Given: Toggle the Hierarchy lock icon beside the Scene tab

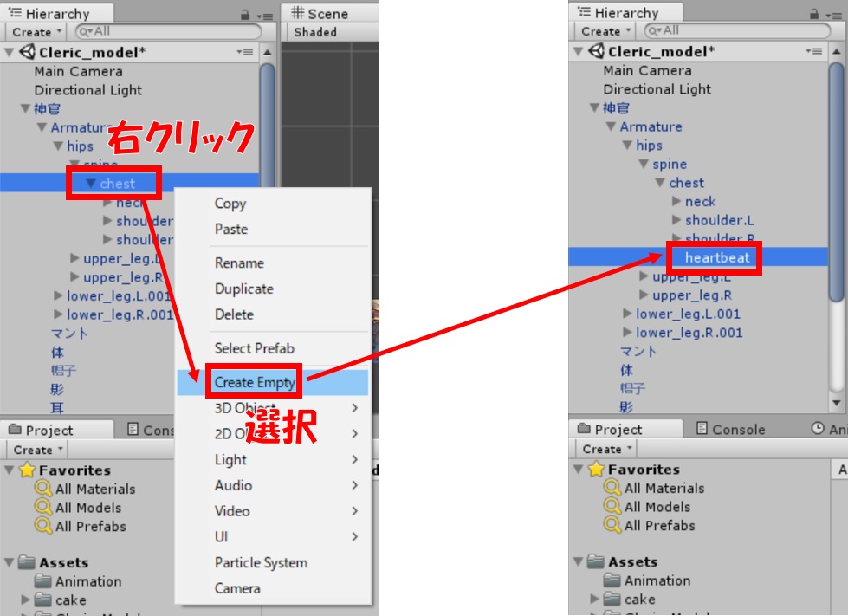Looking at the screenshot, I should pyautogui.click(x=245, y=15).
